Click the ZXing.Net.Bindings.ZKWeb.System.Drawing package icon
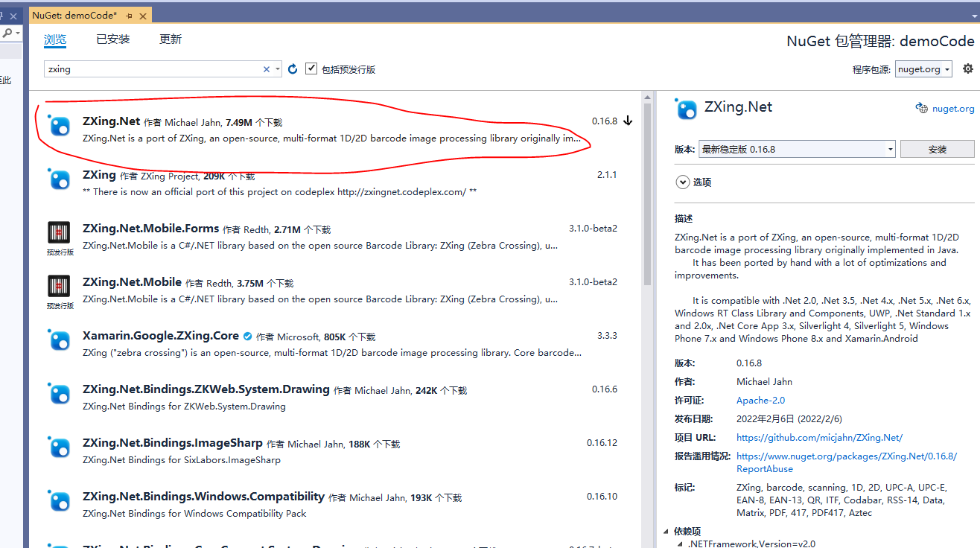The height and width of the screenshot is (548, 980). [60, 394]
